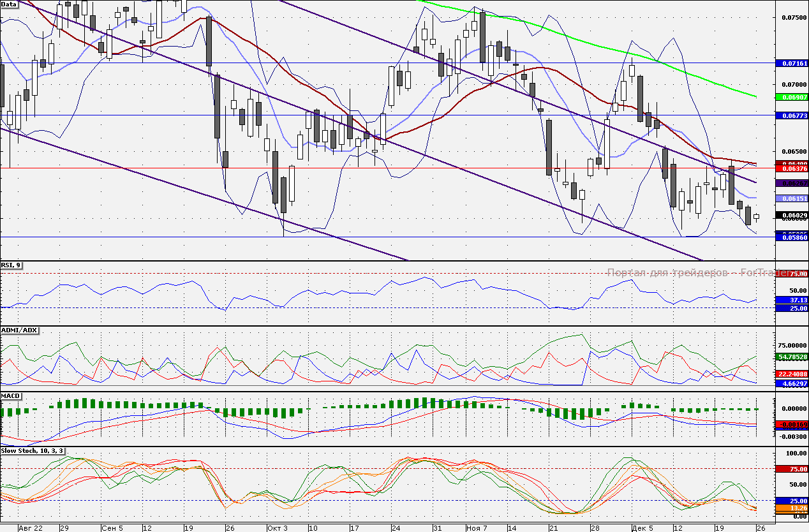The height and width of the screenshot is (532, 809).
Task: Click the blue ADX value 4.66297
Action: (791, 384)
